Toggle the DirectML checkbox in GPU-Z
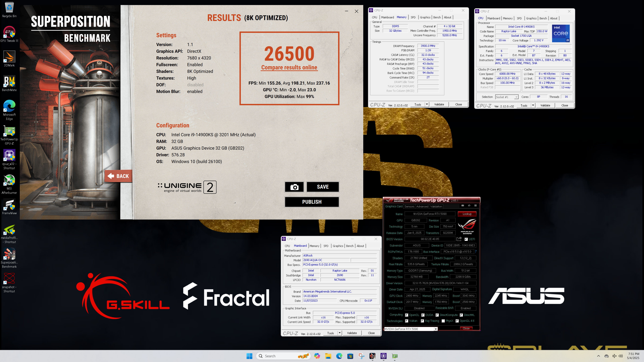The image size is (644, 362). 461,315
